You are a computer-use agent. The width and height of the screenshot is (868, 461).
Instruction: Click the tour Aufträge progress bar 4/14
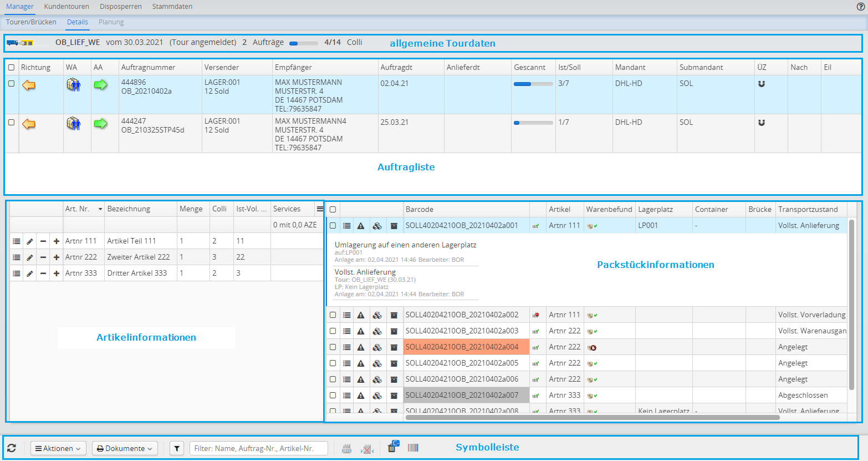coord(304,43)
